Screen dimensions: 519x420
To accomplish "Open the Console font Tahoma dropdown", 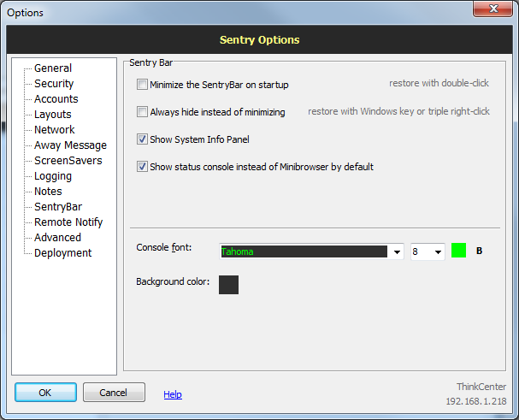I will (311, 251).
